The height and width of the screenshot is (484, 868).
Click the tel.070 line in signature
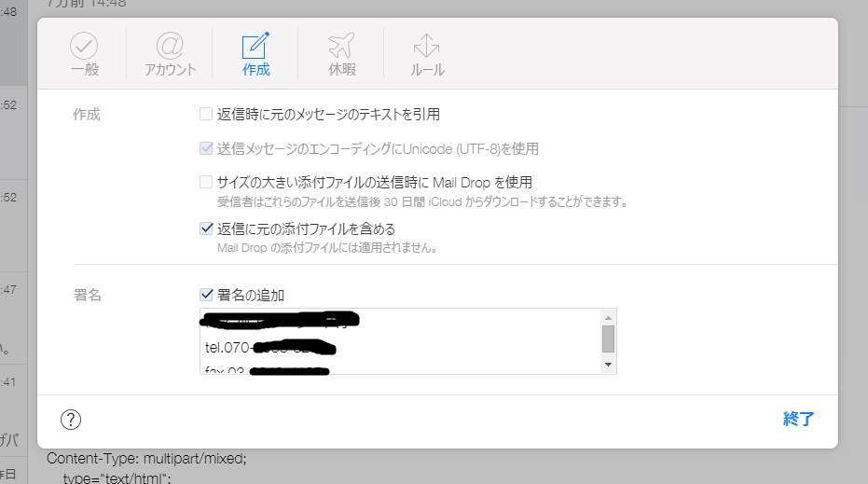270,348
